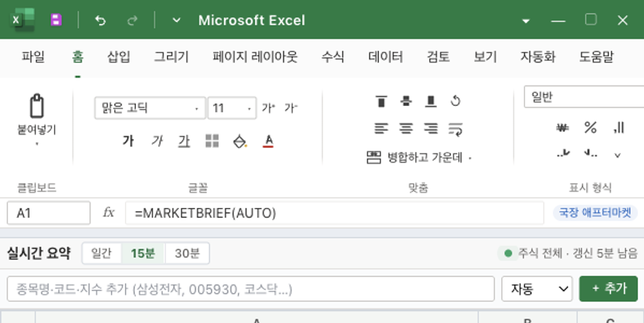The width and height of the screenshot is (644, 323).
Task: Click the decrease decimal icon
Action: [591, 154]
